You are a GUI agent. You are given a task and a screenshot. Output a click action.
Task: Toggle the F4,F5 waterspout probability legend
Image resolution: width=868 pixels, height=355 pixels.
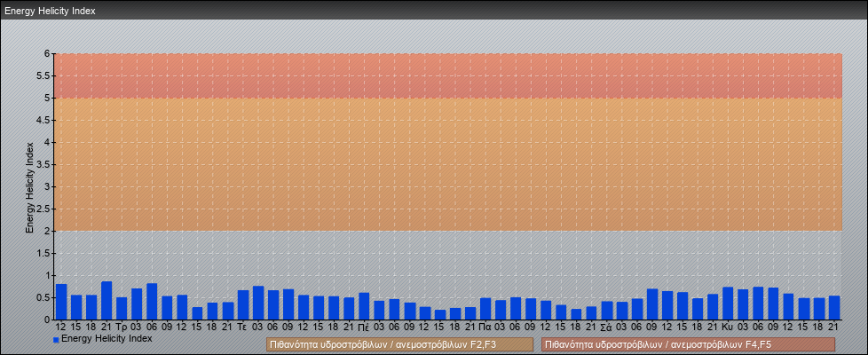pos(688,344)
